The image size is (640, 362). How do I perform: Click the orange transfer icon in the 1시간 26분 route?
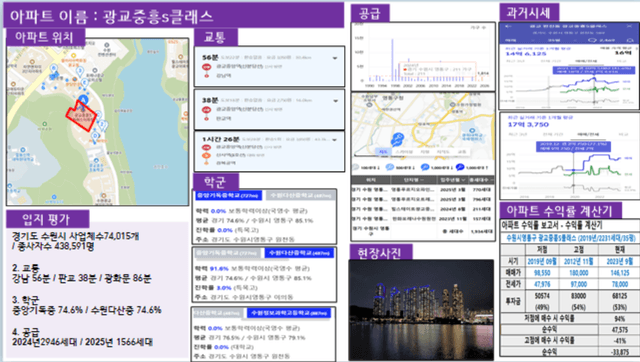pos(207,155)
